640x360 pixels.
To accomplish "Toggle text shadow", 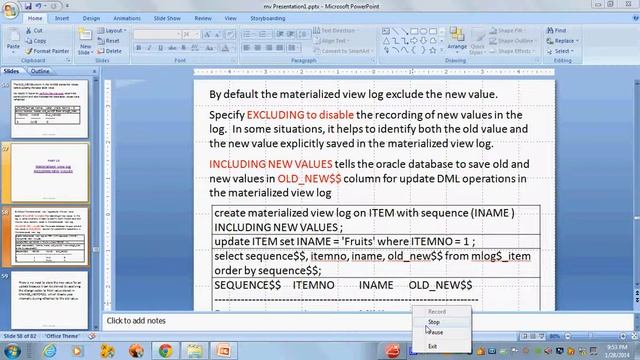I will point(183,48).
